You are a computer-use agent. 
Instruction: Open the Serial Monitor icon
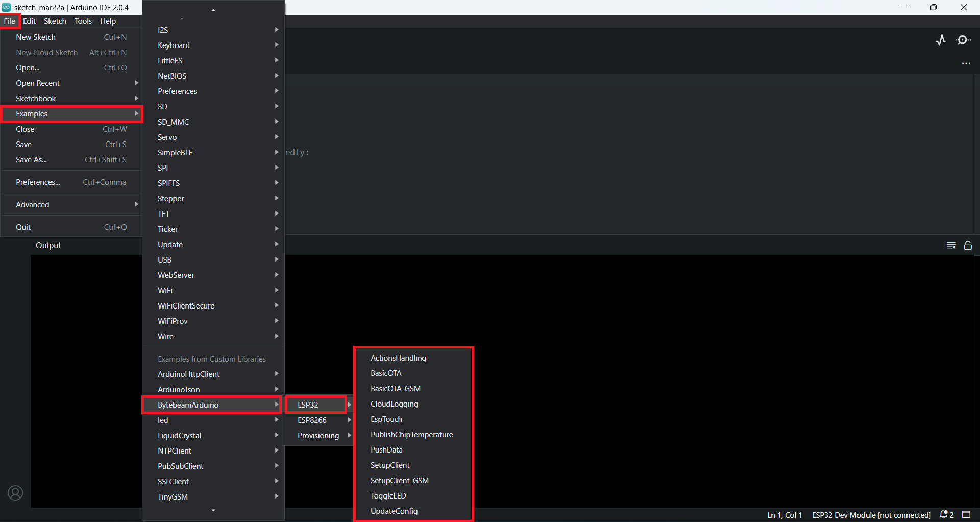click(963, 40)
